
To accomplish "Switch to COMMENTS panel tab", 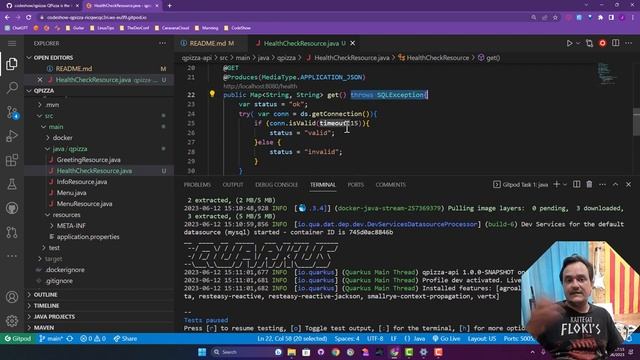I will (391, 184).
